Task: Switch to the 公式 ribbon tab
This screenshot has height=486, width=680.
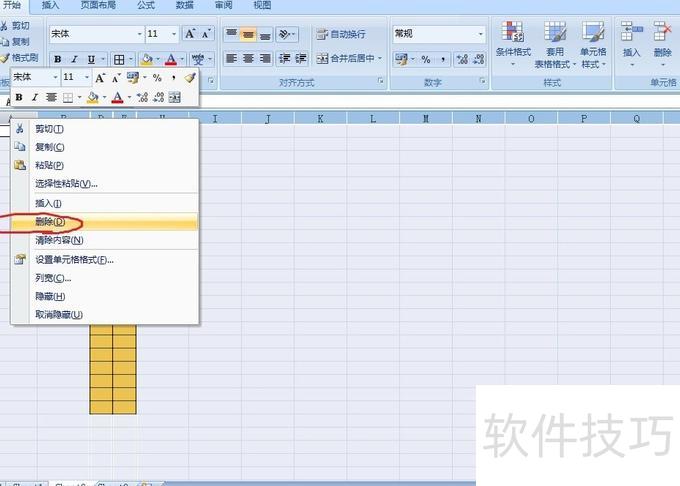Action: (x=146, y=5)
